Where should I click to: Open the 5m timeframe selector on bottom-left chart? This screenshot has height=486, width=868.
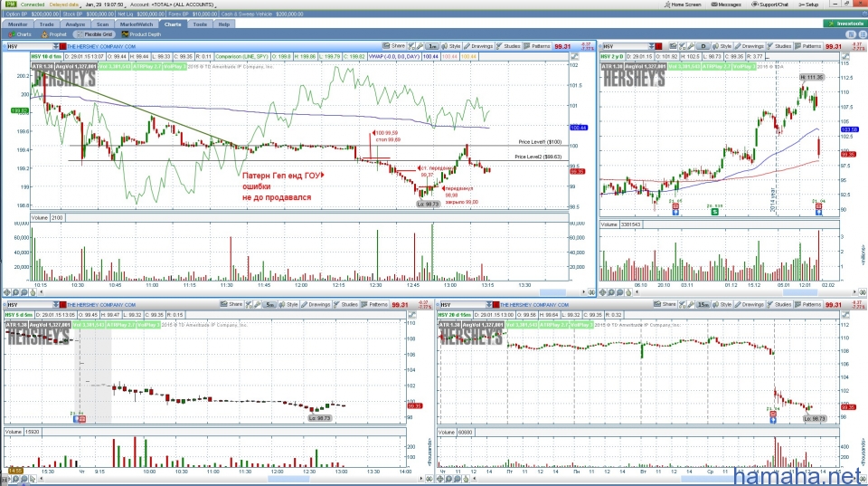(269, 304)
